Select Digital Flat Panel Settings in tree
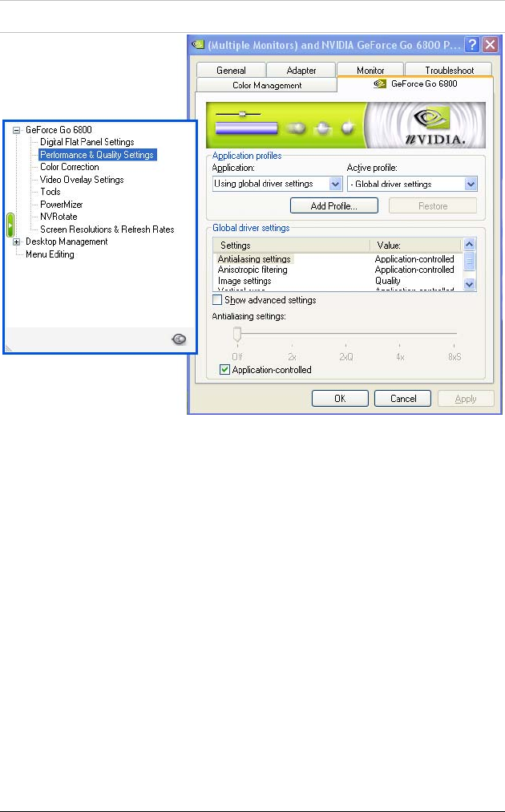505x812 pixels. pos(87,142)
